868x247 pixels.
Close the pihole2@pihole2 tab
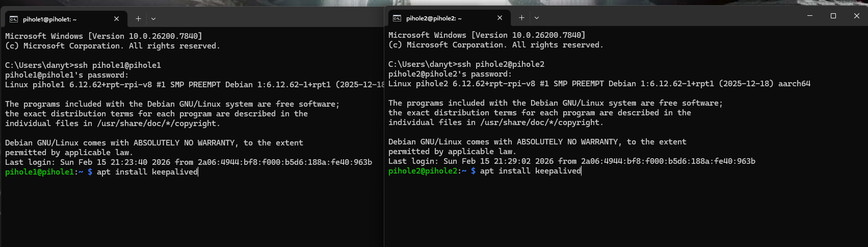pyautogui.click(x=500, y=18)
